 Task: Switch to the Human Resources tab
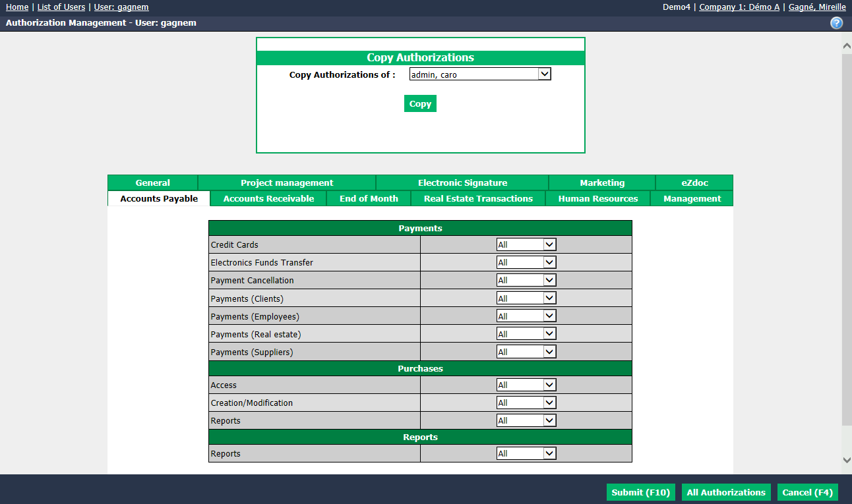tap(598, 198)
